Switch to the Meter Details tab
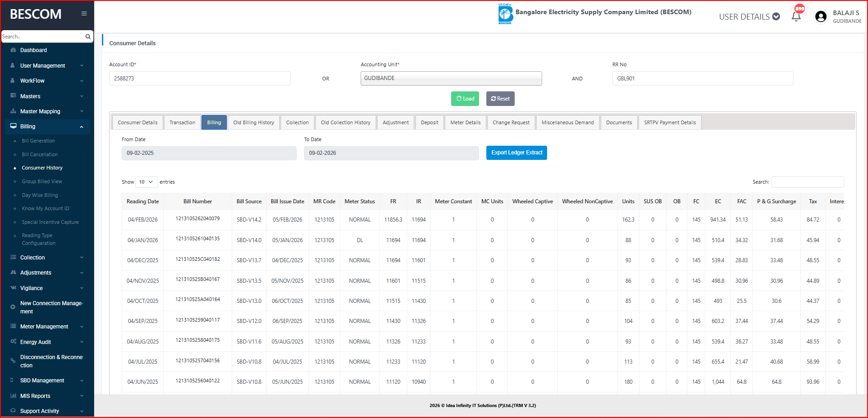This screenshot has height=418, width=868. tap(465, 122)
